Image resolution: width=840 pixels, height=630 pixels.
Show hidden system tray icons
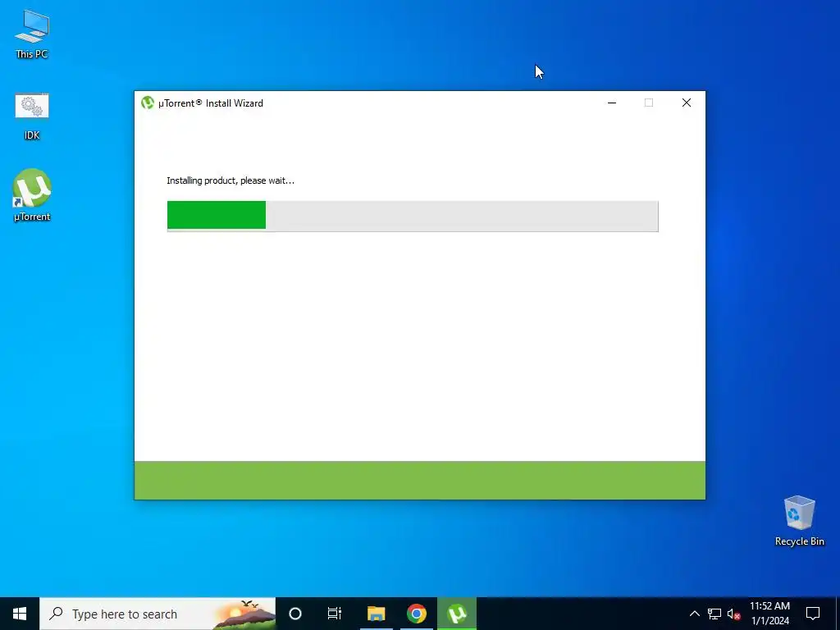coord(694,614)
